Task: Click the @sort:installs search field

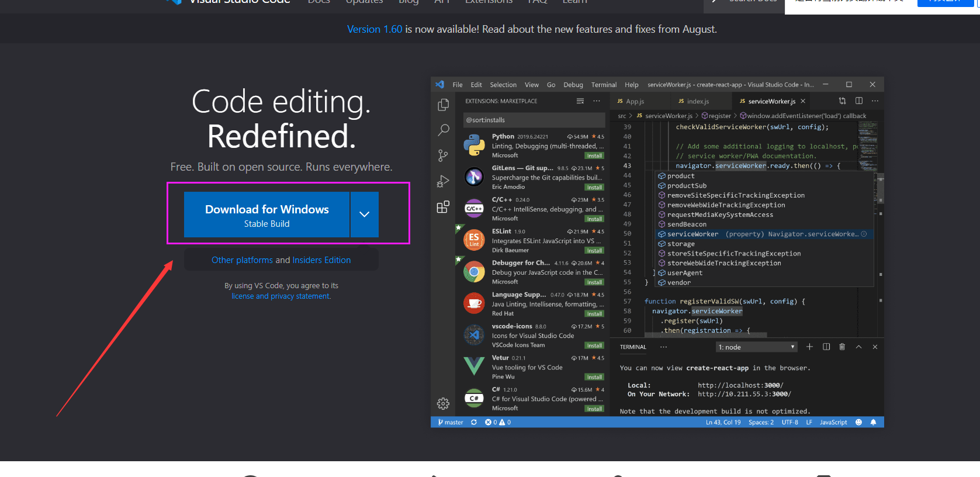Action: point(533,120)
